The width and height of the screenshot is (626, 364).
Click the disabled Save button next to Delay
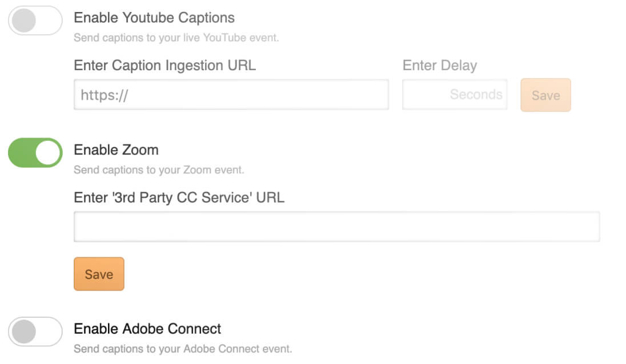click(545, 95)
